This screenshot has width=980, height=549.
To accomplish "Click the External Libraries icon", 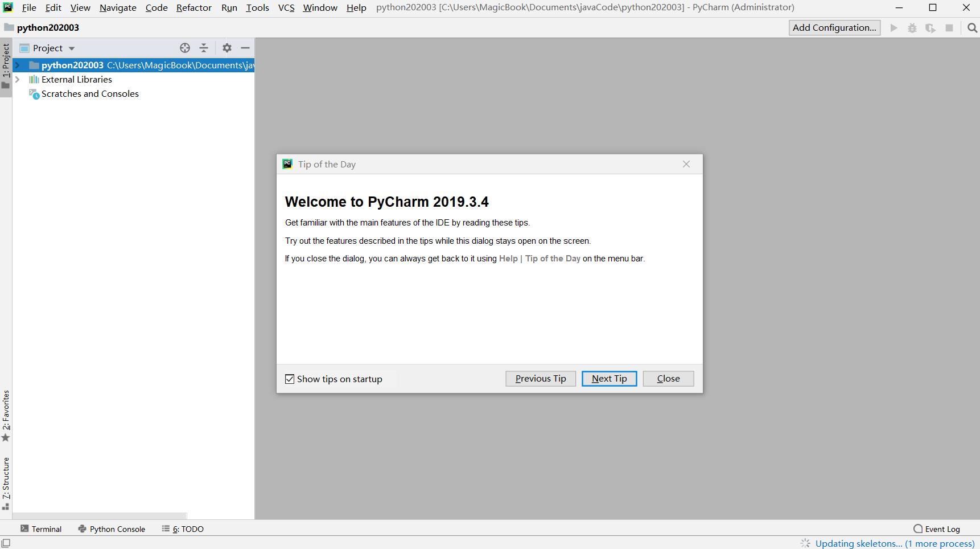I will (x=34, y=79).
